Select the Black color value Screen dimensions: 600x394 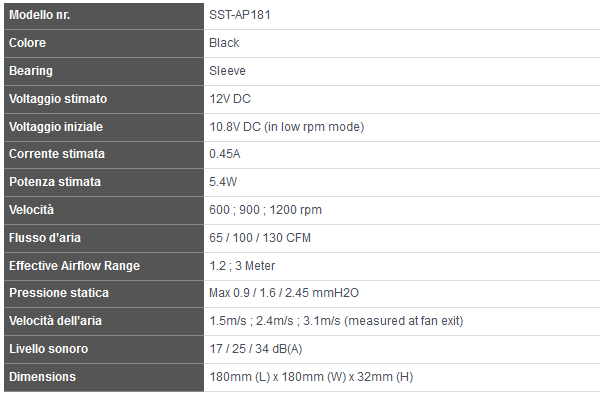224,43
